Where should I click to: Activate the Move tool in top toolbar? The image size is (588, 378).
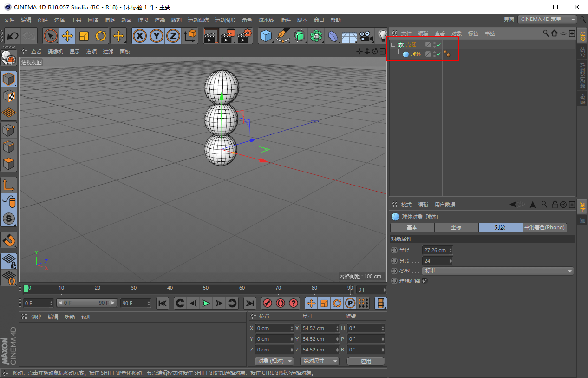[x=67, y=36]
